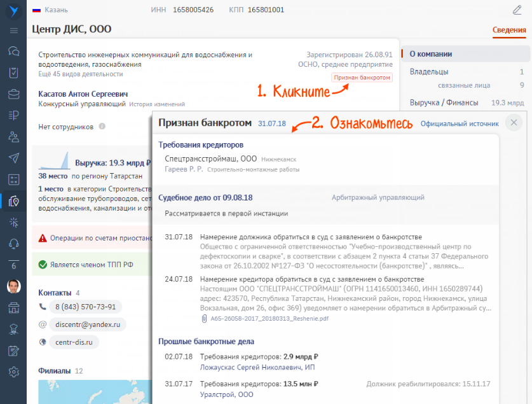Click the @ email icon in Контакты

point(43,324)
